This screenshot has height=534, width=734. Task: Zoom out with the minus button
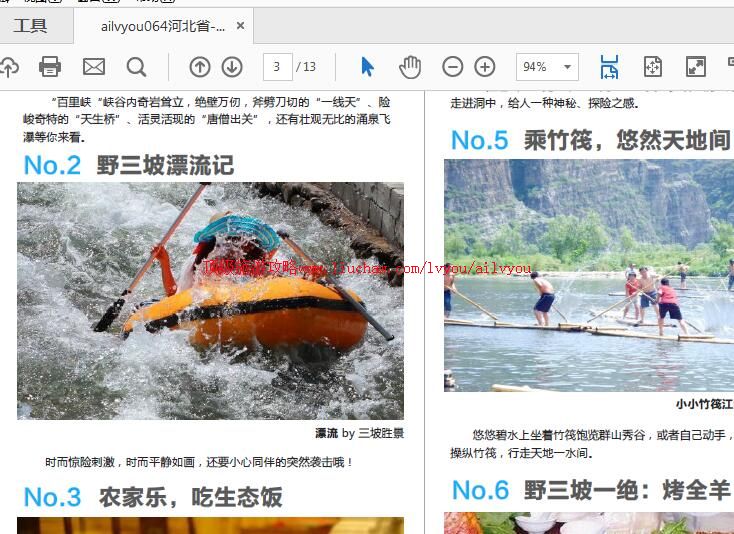[453, 67]
